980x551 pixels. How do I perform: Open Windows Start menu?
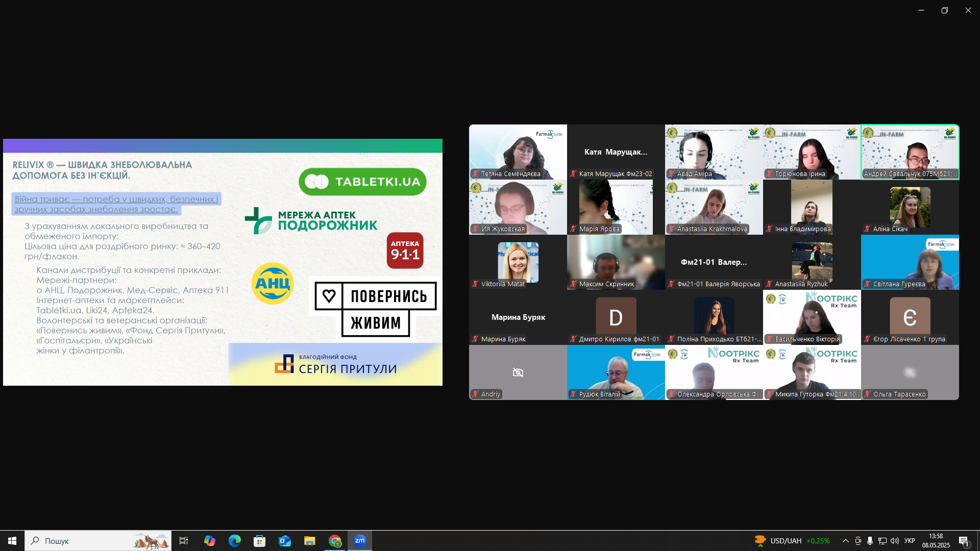[12, 541]
